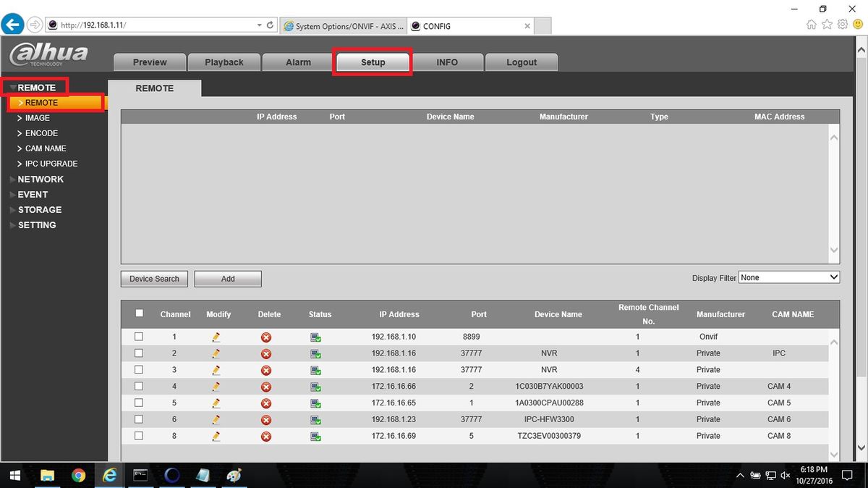Viewport: 868px width, 488px height.
Task: Check the select-all checkbox in the table header
Action: (x=140, y=314)
